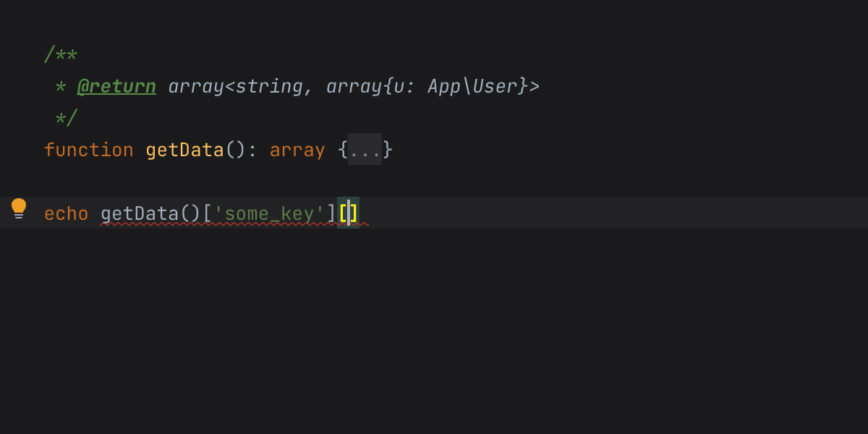The width and height of the screenshot is (868, 434).
Task: Click the closing */ comment marker
Action: 66,118
